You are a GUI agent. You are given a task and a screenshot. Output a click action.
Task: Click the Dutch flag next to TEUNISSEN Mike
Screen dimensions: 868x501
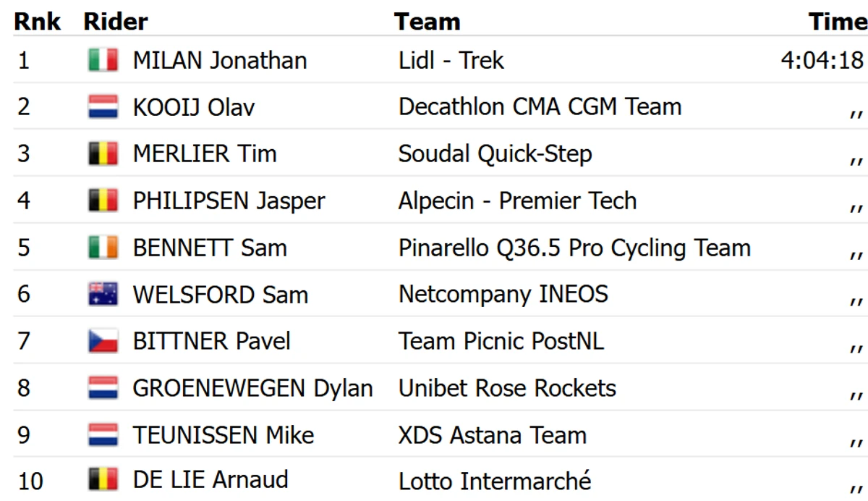click(103, 435)
